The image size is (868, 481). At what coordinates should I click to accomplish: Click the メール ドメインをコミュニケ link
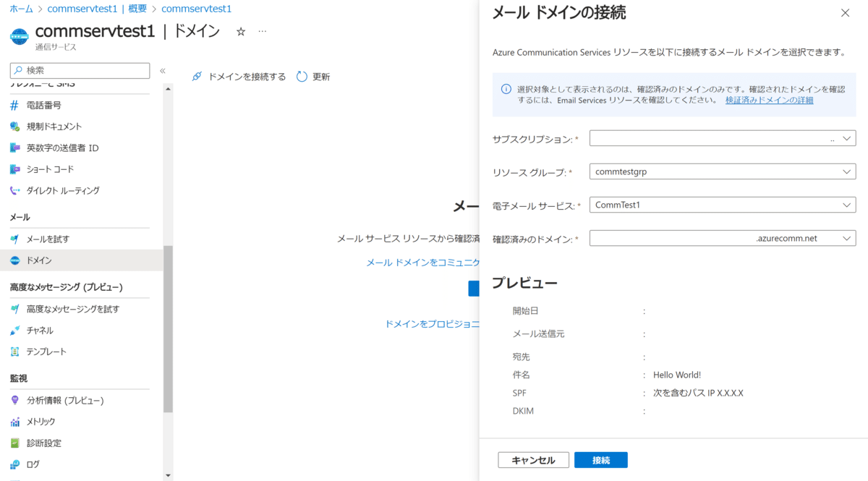click(424, 263)
